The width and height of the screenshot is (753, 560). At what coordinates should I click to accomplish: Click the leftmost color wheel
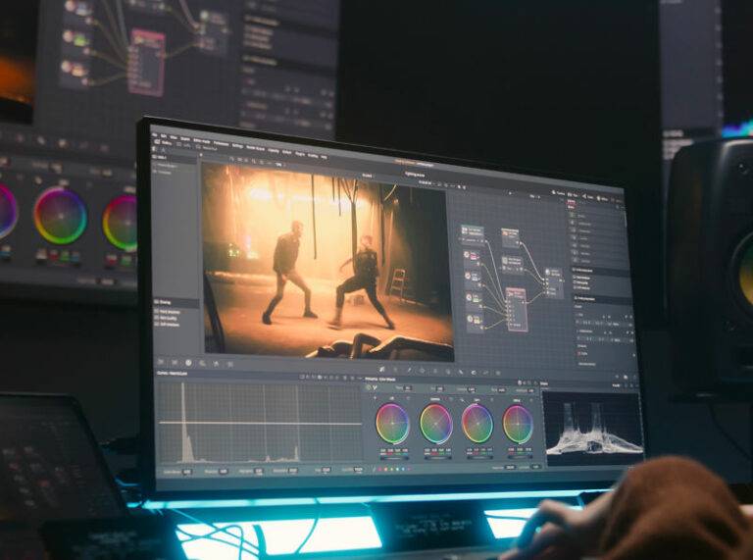tap(392, 424)
